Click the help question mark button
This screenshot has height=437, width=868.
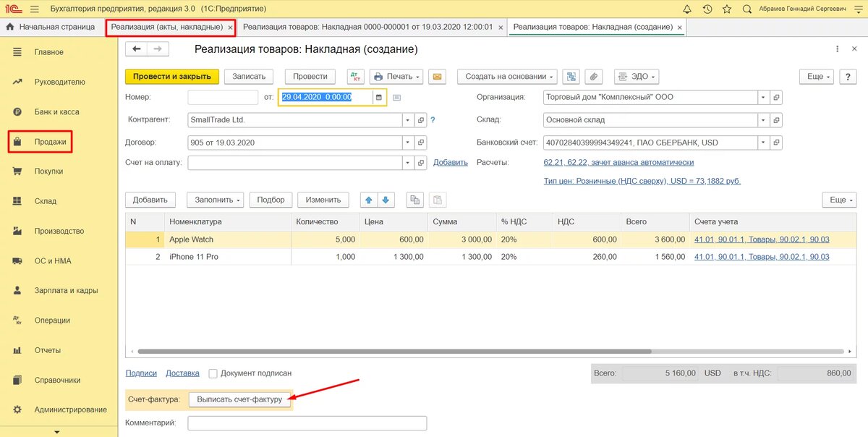coord(847,76)
